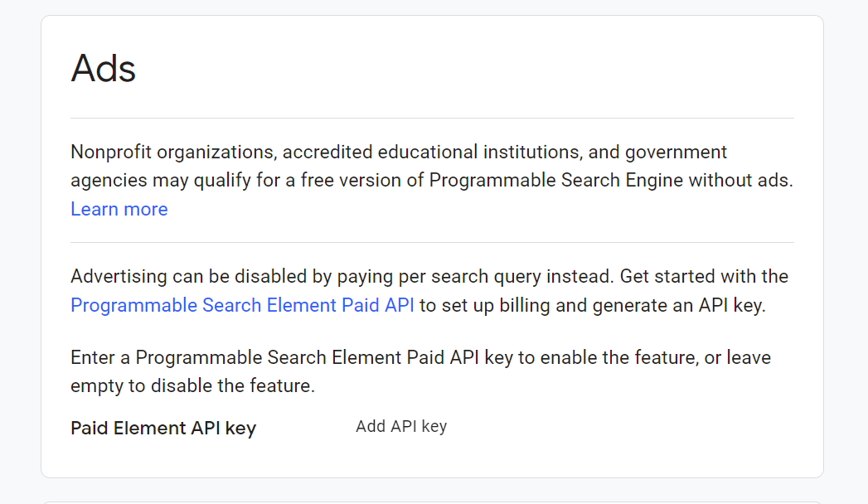Click the Paid Element API key label
Viewport: 868px width, 504px height.
[162, 428]
